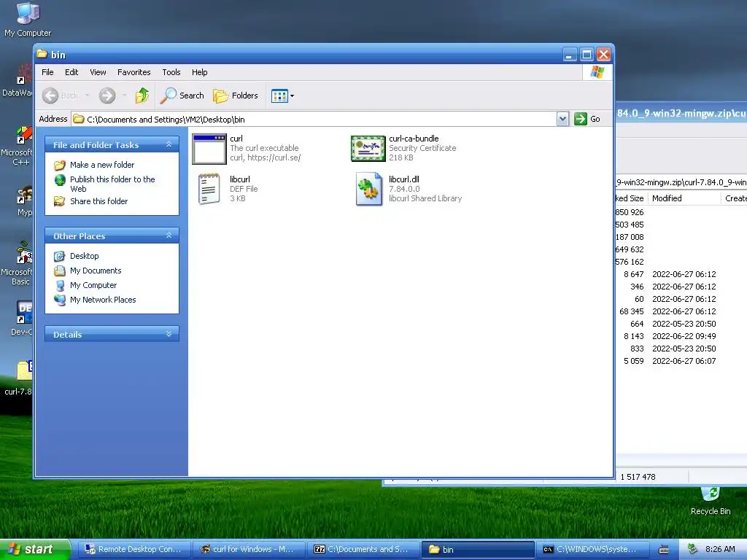Viewport: 747px width, 560px height.
Task: Open the Back history dropdown arrow
Action: pyautogui.click(x=88, y=96)
